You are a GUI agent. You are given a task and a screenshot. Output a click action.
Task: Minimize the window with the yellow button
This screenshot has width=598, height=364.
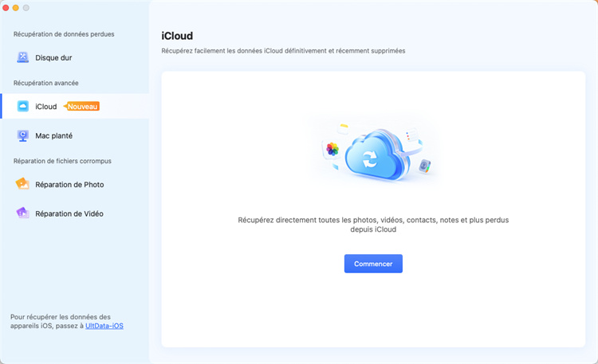[x=16, y=8]
